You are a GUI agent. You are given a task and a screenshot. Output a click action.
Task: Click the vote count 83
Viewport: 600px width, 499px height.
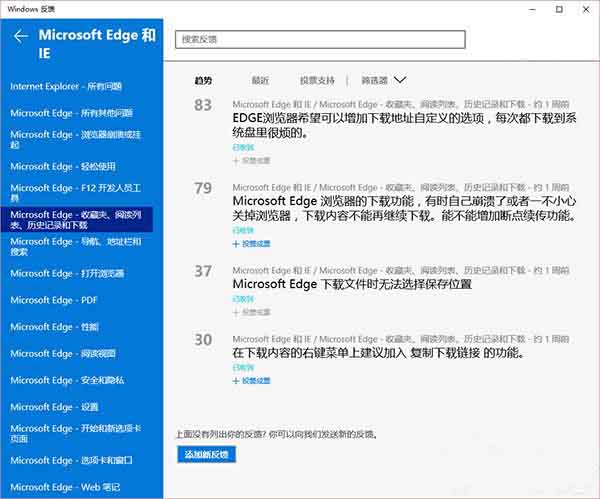click(203, 105)
